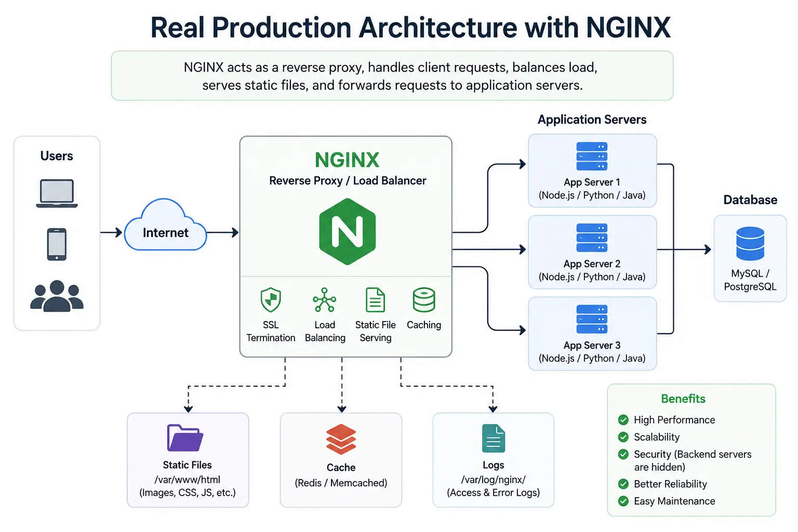Select the App Server 1 rack icon
Screen dimensions: 798x532
click(592, 156)
